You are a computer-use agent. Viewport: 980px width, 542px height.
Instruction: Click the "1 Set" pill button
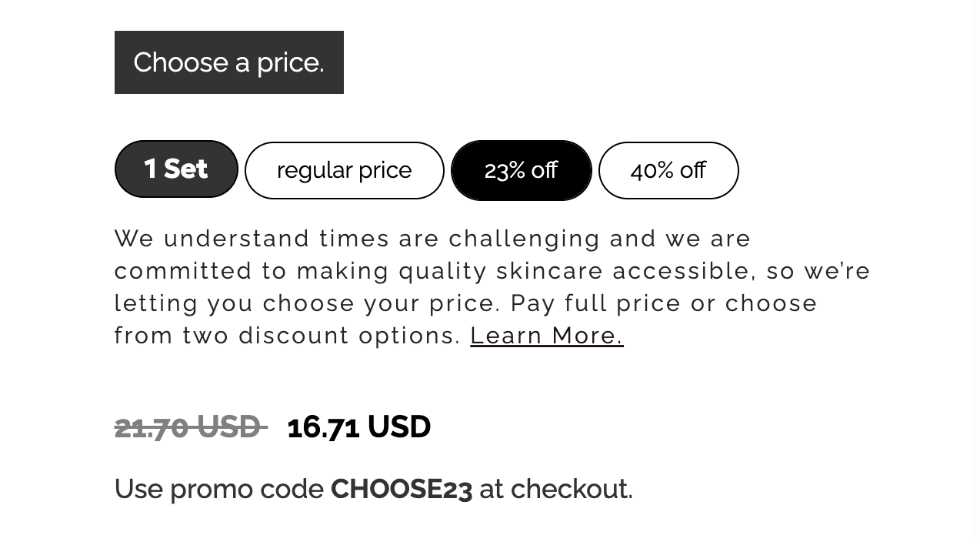pyautogui.click(x=176, y=169)
